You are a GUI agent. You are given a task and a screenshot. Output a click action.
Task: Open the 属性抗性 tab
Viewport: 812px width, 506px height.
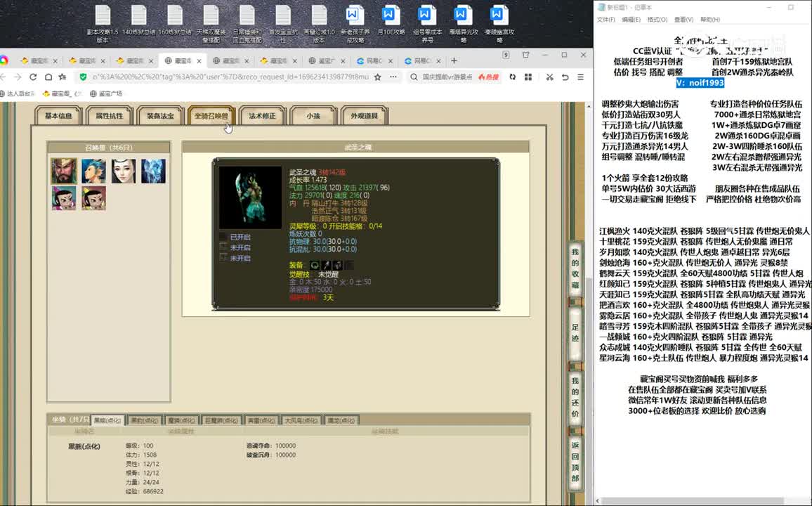point(110,115)
